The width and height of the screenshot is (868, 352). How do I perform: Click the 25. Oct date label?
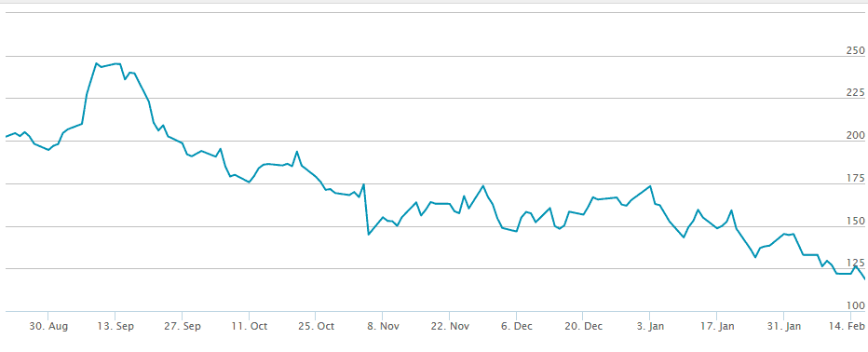316,327
